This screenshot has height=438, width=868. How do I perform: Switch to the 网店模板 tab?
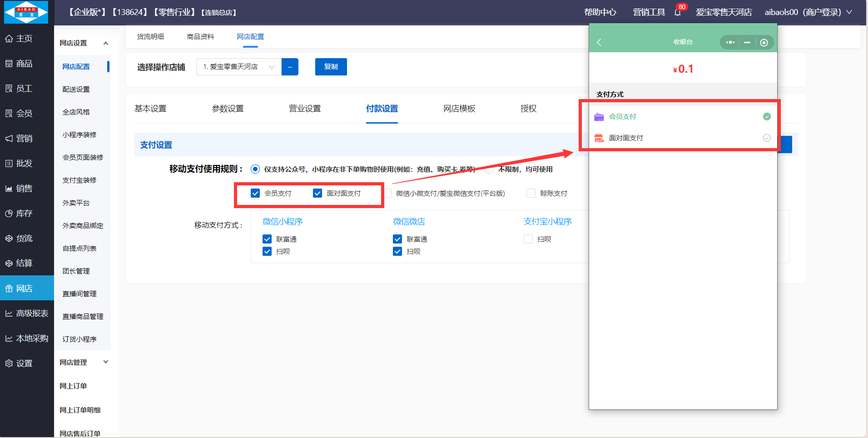[x=459, y=109]
